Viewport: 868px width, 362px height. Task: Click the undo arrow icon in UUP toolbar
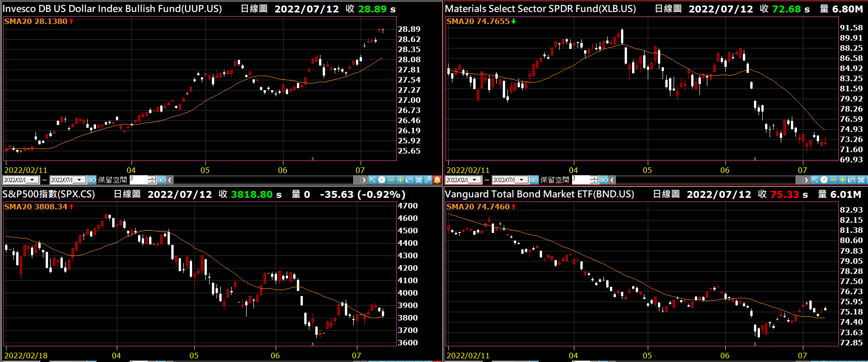[409, 180]
